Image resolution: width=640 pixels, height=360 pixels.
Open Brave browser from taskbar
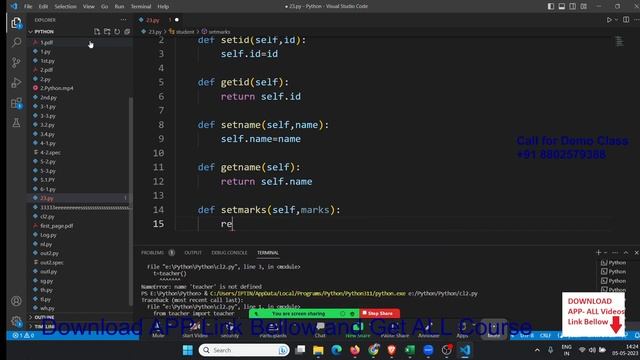(391, 350)
